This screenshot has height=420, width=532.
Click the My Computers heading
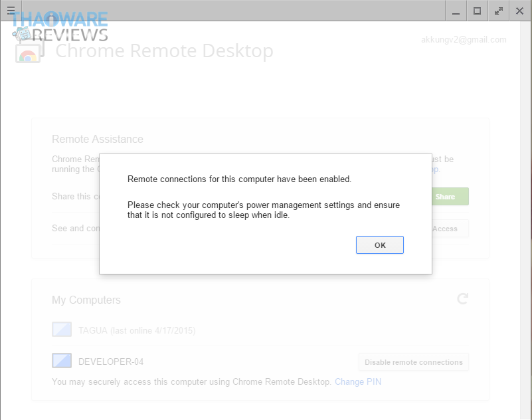pos(86,300)
